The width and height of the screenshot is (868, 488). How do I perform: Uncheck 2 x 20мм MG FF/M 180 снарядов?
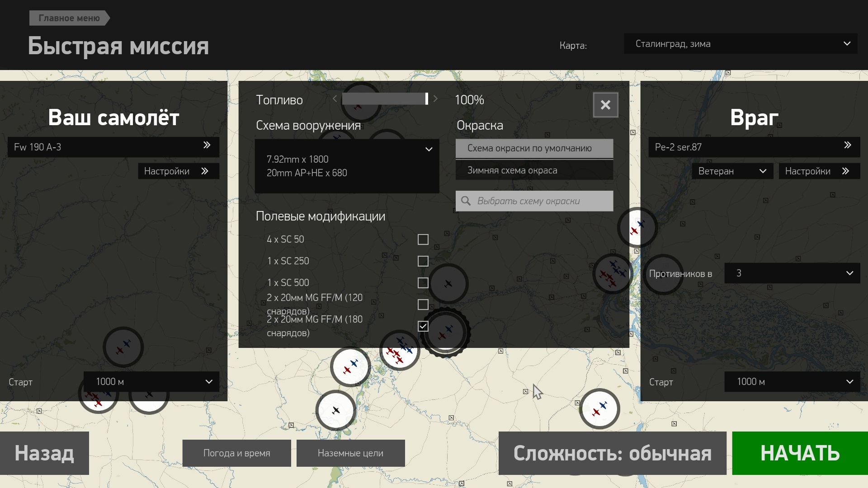point(423,326)
